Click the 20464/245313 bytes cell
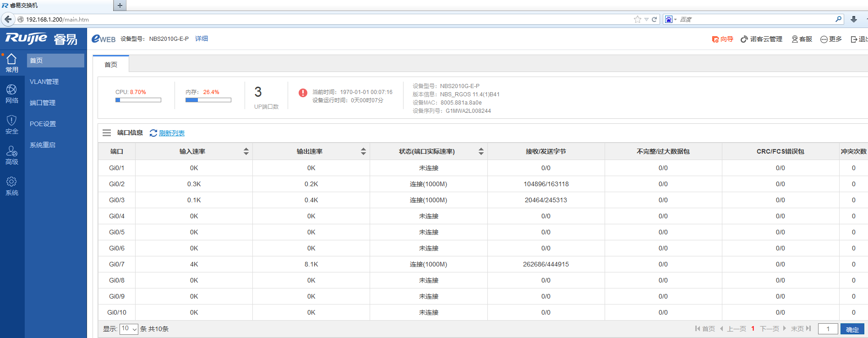Screen dimensions: 868x338 pos(546,200)
